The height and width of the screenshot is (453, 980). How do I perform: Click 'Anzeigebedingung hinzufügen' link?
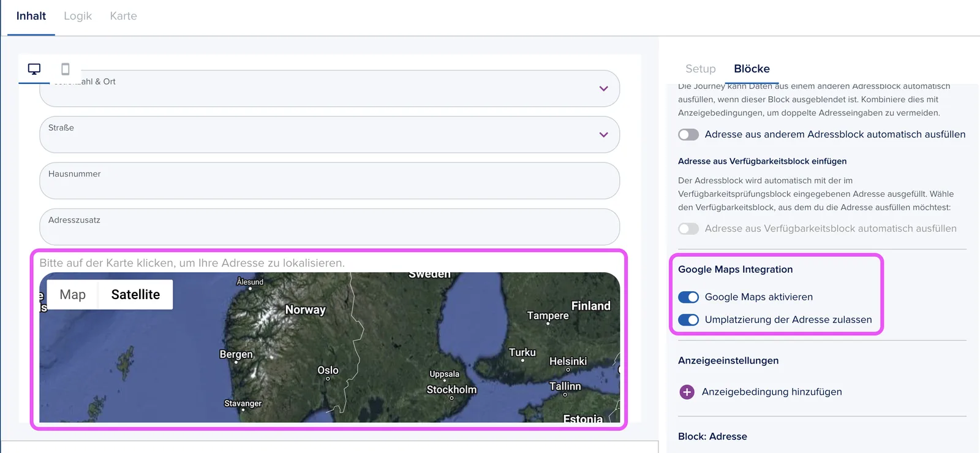(772, 392)
